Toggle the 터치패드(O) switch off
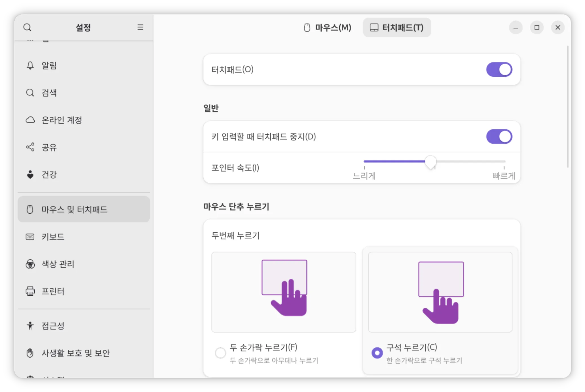Screen dimensions: 585x392 (499, 70)
